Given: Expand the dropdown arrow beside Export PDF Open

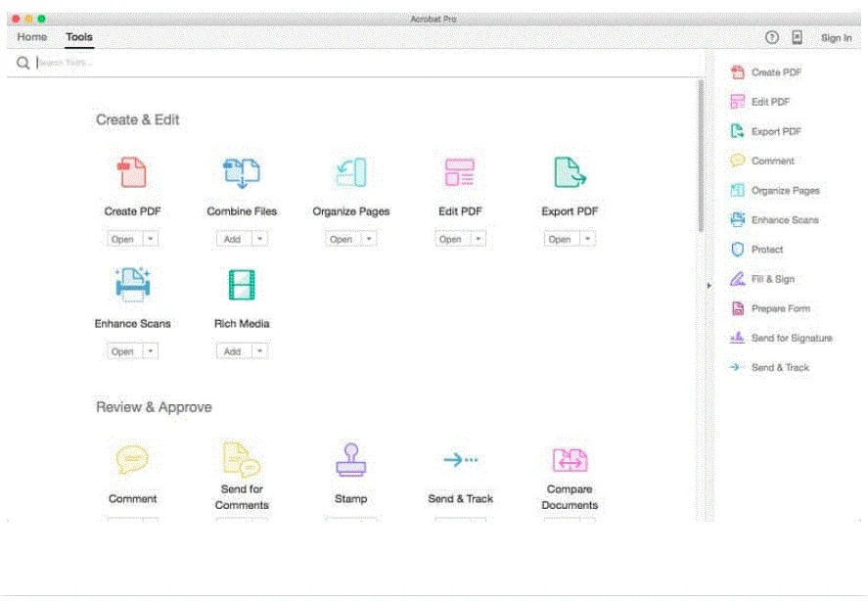Looking at the screenshot, I should pos(588,239).
